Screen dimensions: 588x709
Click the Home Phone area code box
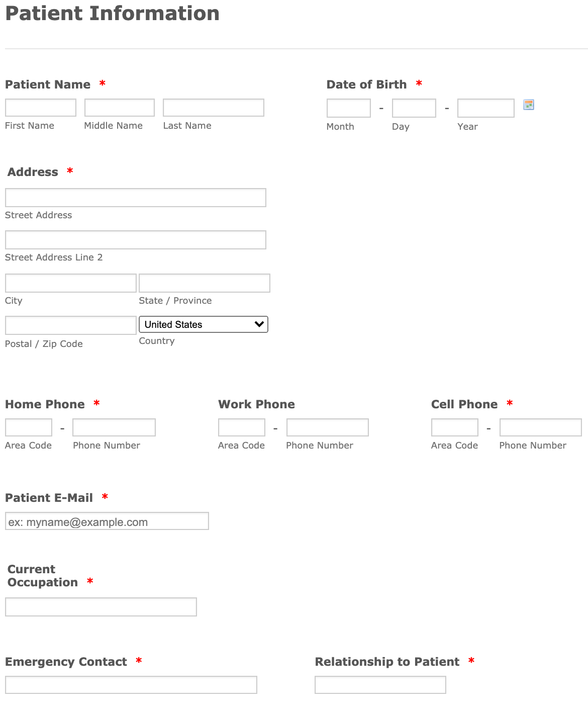tap(29, 427)
